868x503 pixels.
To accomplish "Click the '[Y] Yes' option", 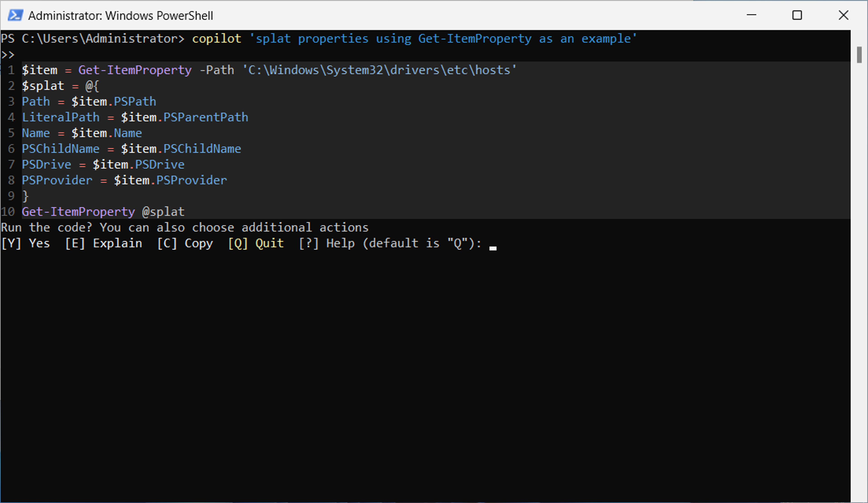I will 26,243.
